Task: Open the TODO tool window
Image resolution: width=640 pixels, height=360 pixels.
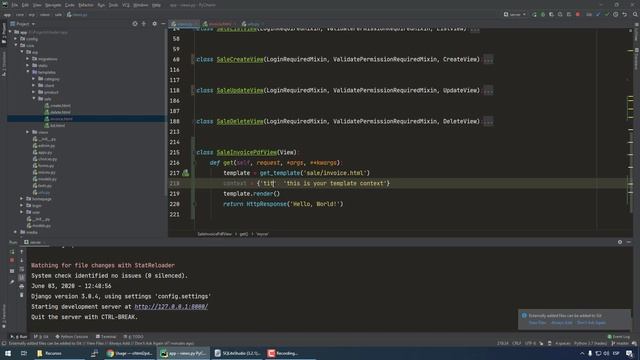Action: point(133,337)
